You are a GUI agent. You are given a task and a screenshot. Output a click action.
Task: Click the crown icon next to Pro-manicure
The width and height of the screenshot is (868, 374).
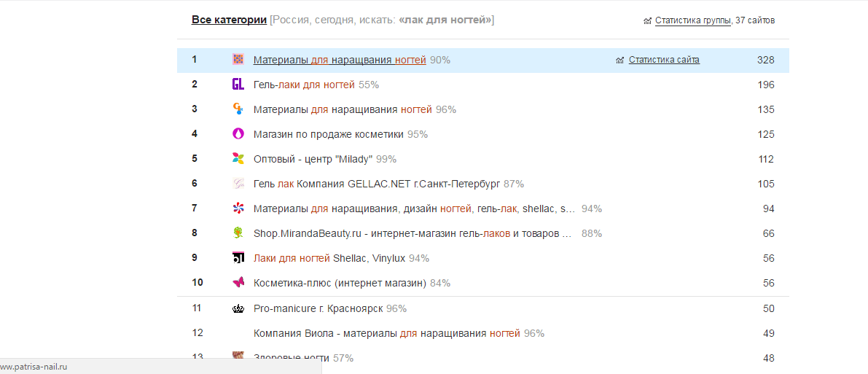[238, 308]
